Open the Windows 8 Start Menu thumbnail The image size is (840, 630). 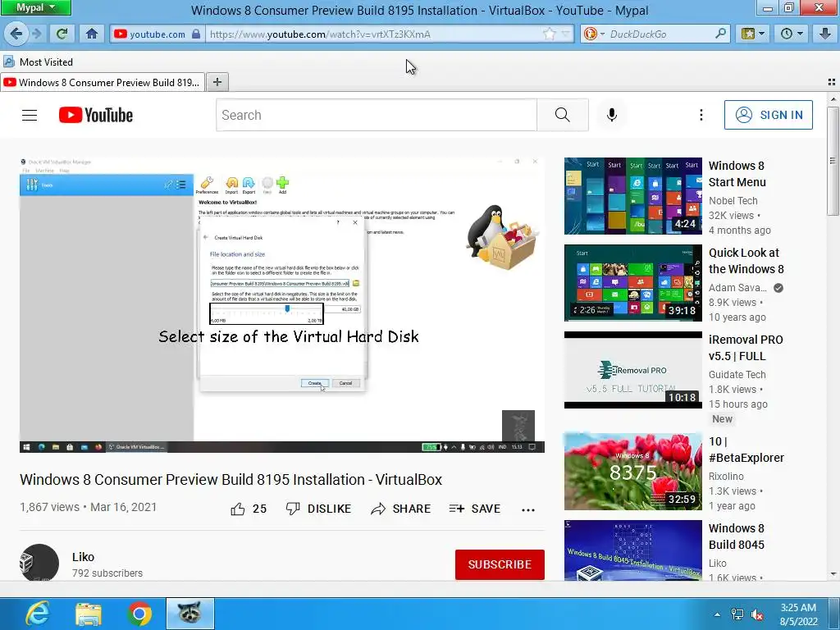pyautogui.click(x=633, y=196)
